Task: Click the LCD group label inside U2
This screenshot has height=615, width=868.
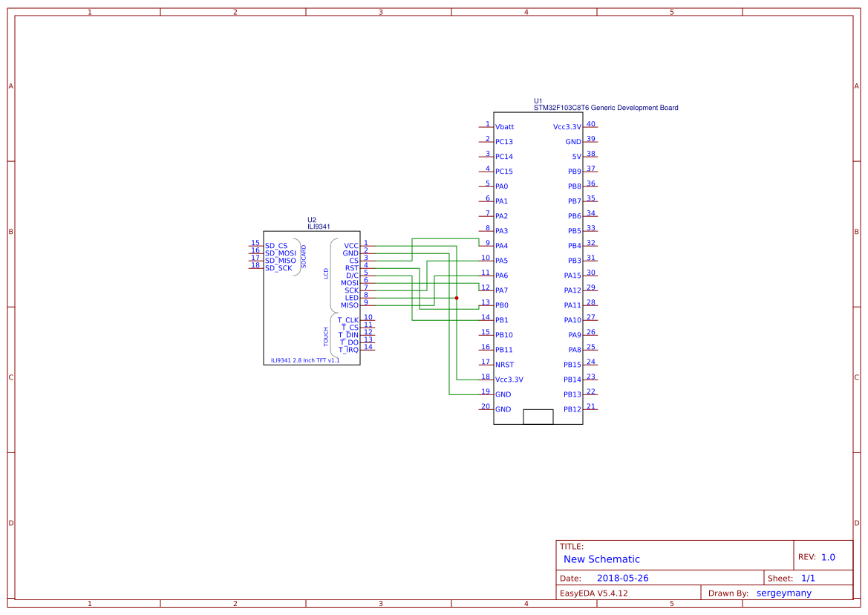Action: (327, 275)
